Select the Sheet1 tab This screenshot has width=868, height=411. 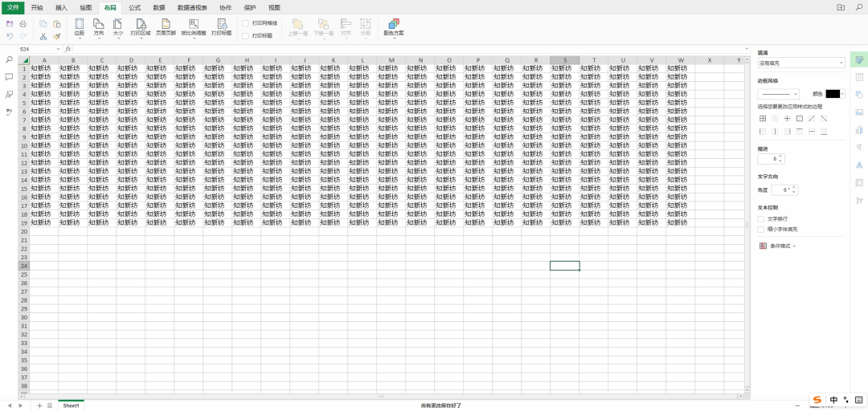tap(71, 405)
